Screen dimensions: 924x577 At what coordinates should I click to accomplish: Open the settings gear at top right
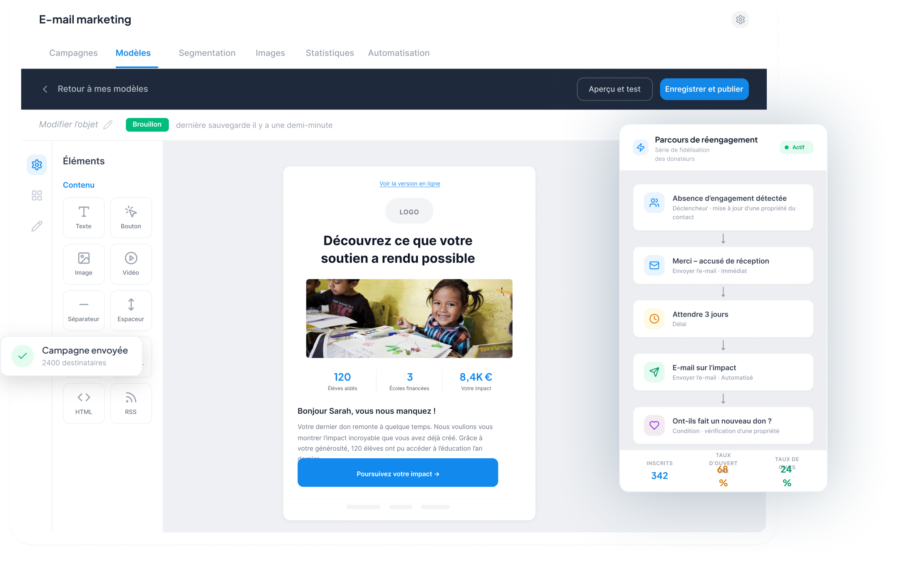coord(740,20)
